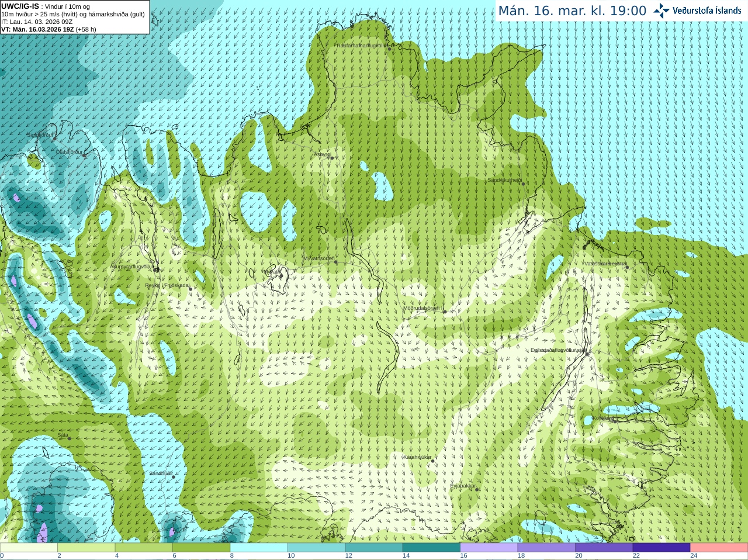Click the Raufarhafnarflugvöllur station label
This screenshot has width=748, height=560.
tap(362, 45)
